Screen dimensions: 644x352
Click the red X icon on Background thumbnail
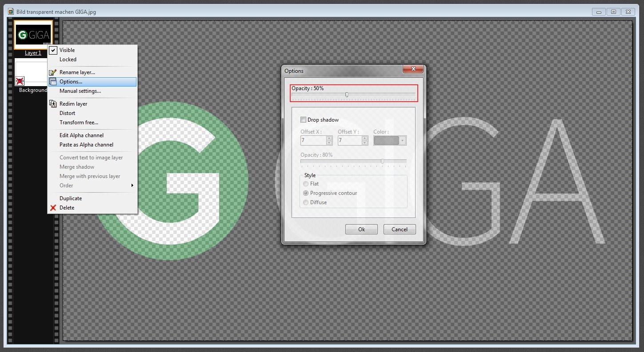pos(20,81)
